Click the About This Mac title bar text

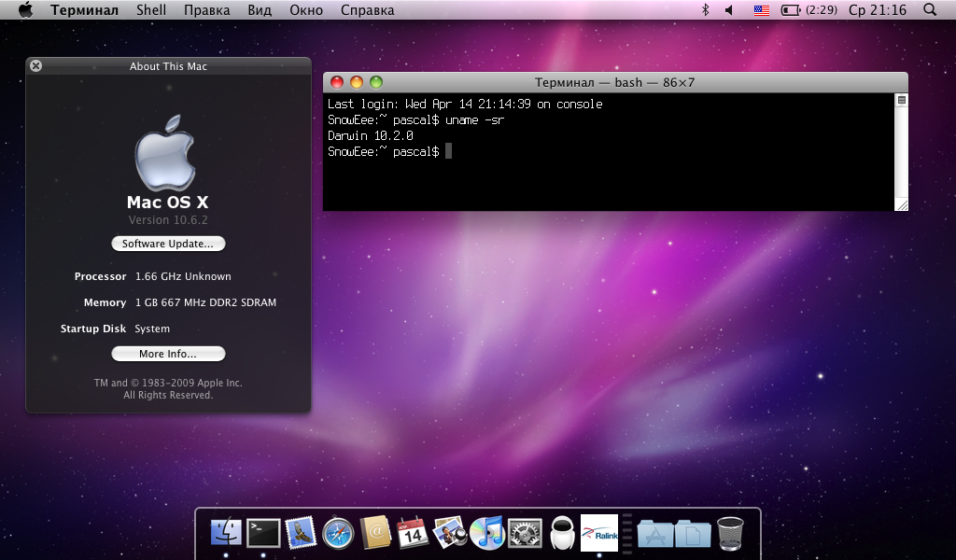click(168, 66)
